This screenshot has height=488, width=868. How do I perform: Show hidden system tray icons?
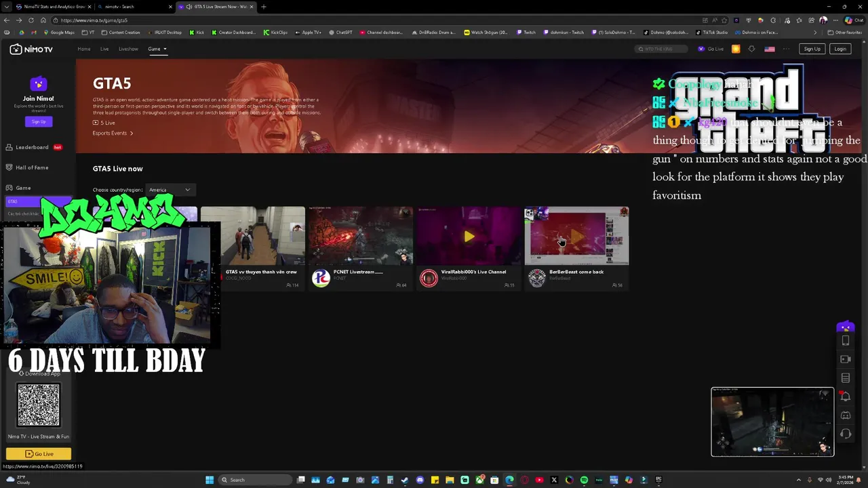(798, 480)
